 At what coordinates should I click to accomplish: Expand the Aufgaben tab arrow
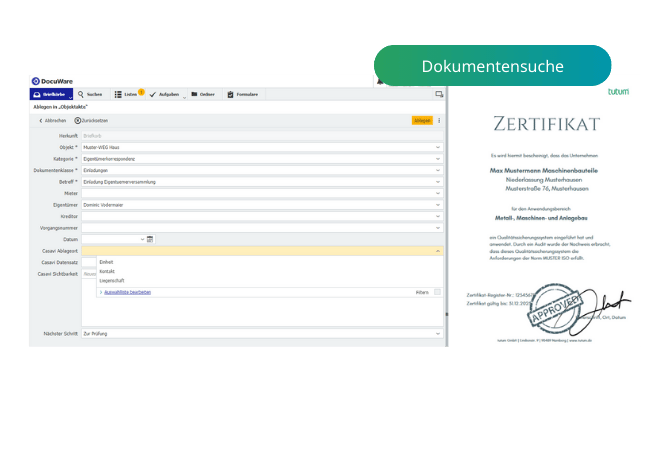(x=184, y=97)
